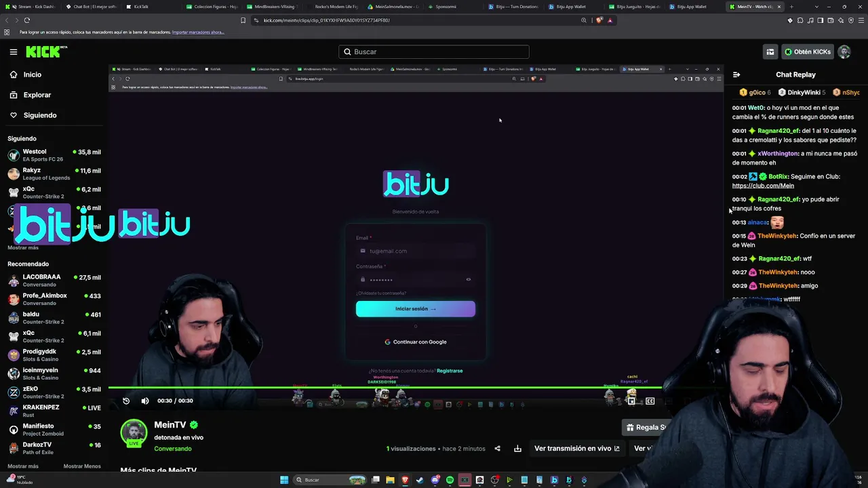Open Profe_Akimbox recommended channel
868x488 pixels.
(54, 299)
